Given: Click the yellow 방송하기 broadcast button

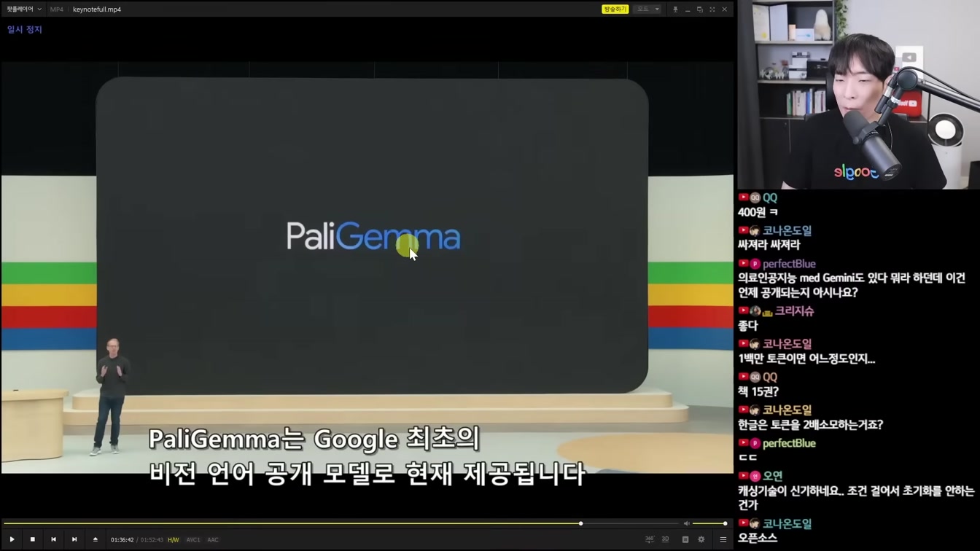Looking at the screenshot, I should coord(615,9).
